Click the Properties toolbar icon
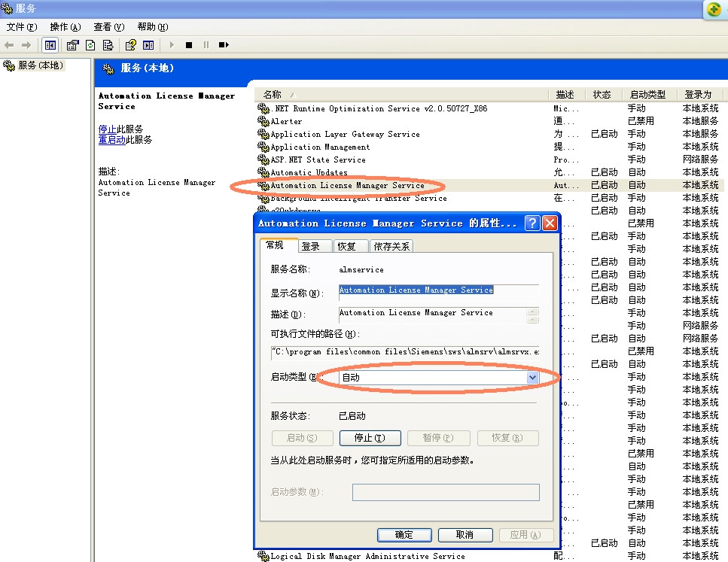This screenshot has height=562, width=728. (73, 45)
